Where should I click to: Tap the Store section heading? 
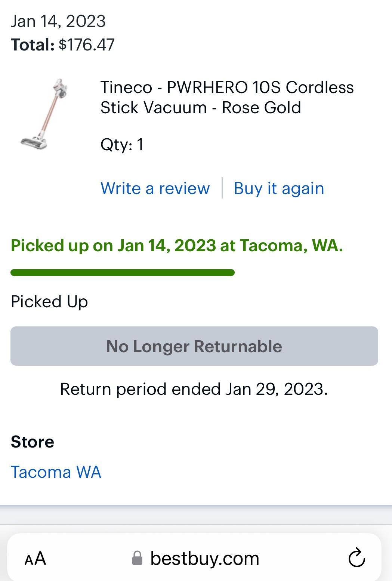[x=33, y=442]
